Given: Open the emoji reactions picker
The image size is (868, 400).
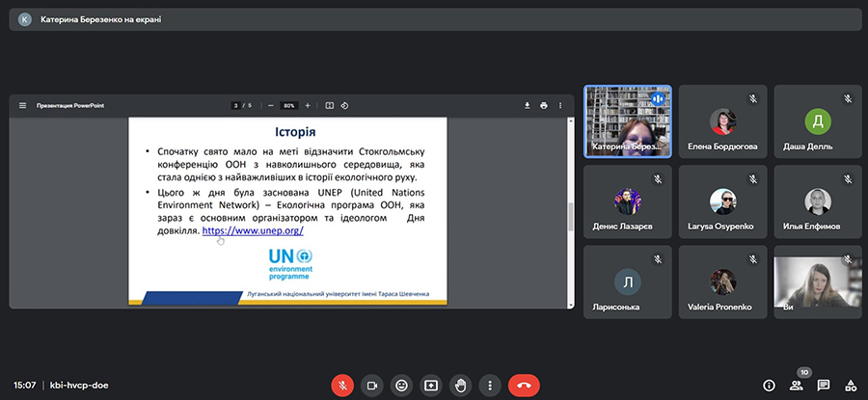Looking at the screenshot, I should [402, 385].
